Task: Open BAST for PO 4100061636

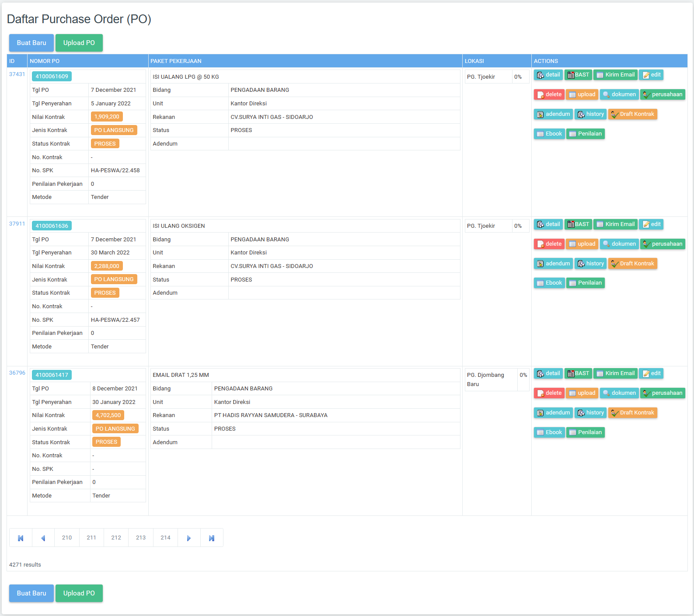Action: [x=578, y=224]
